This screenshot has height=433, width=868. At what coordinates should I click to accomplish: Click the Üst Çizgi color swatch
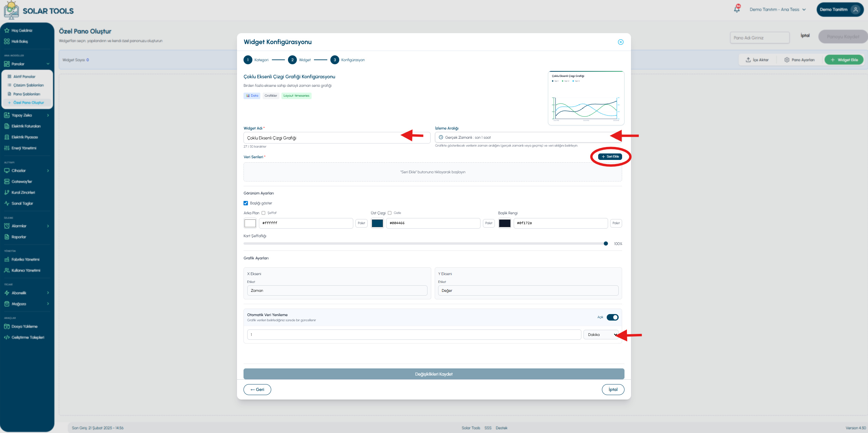coord(377,223)
